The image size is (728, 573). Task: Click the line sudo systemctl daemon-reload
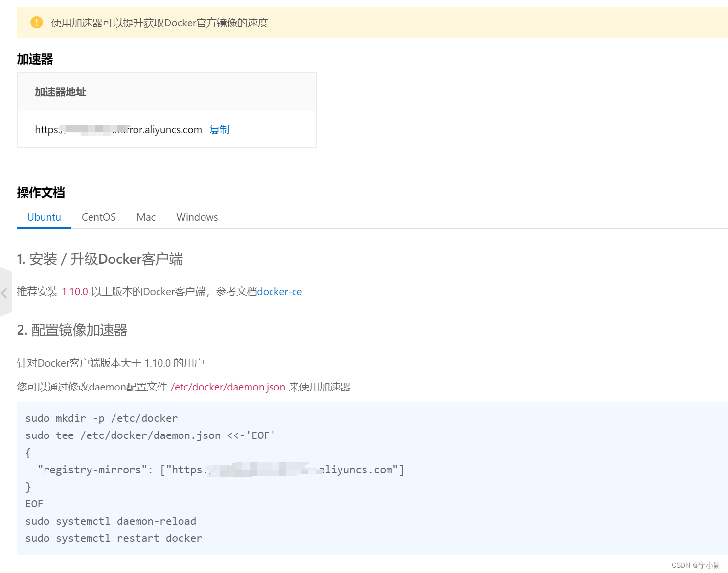[x=111, y=521]
